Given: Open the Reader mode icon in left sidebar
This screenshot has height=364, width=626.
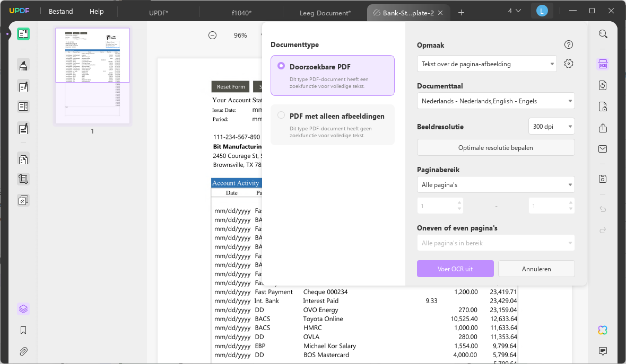Looking at the screenshot, I should (23, 34).
